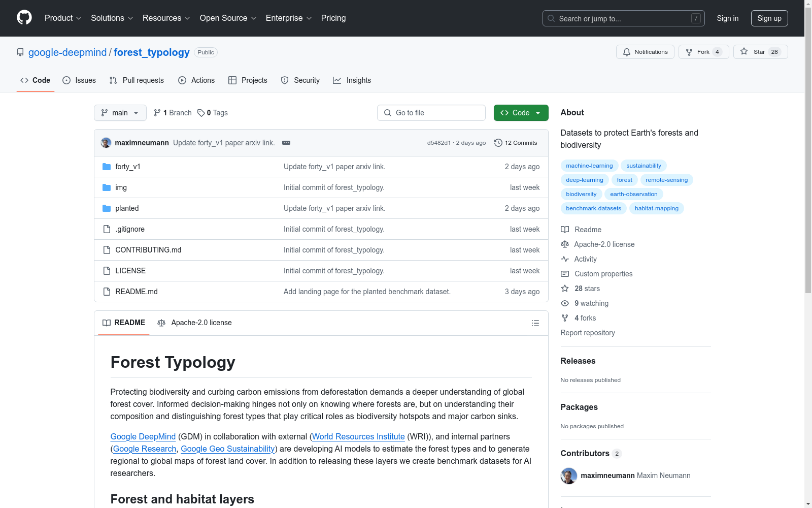This screenshot has width=812, height=508.
Task: Expand the Enterprise menu
Action: 289,18
